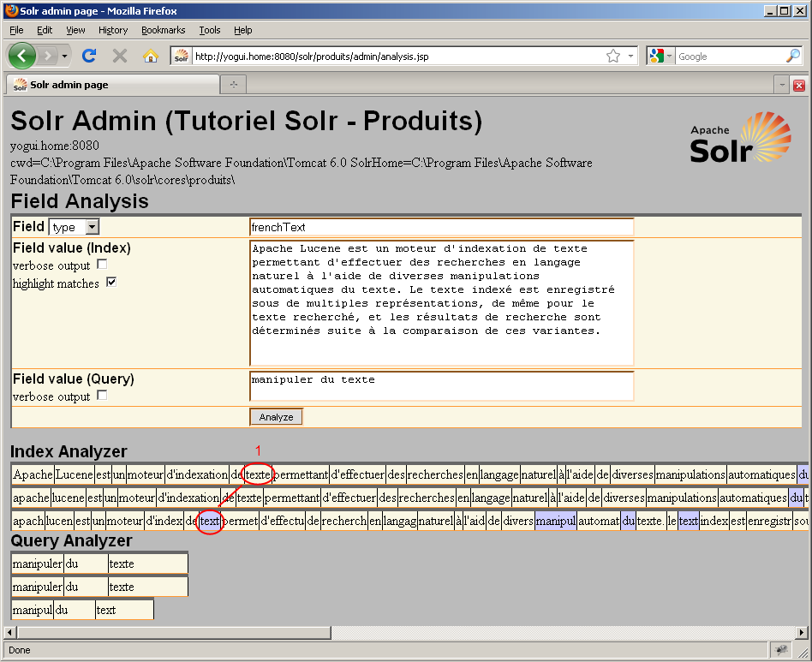The width and height of the screenshot is (812, 662).
Task: Uncheck the highlight matches checkbox
Action: [x=111, y=283]
